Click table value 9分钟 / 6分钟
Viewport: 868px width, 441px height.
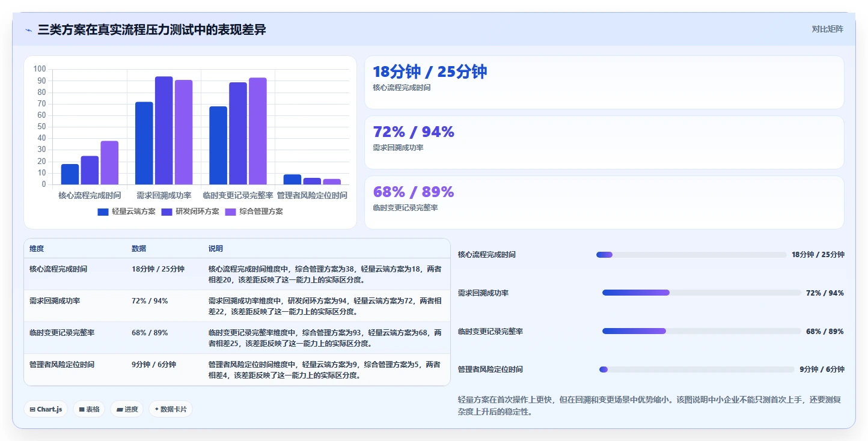(154, 365)
